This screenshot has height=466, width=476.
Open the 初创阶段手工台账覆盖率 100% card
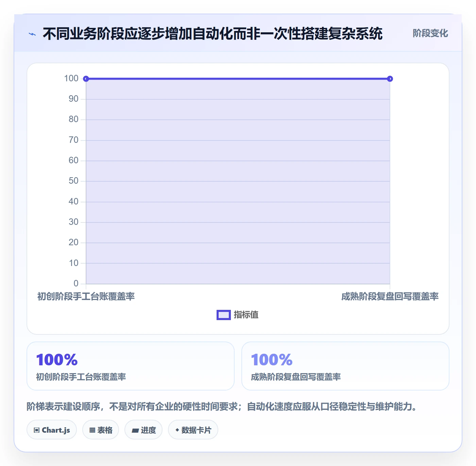point(131,366)
